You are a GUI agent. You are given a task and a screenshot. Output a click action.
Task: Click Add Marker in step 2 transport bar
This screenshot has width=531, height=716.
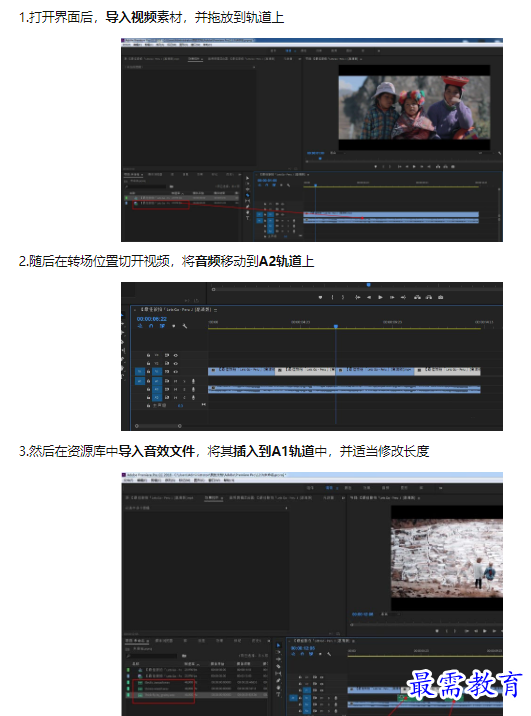coord(320,297)
